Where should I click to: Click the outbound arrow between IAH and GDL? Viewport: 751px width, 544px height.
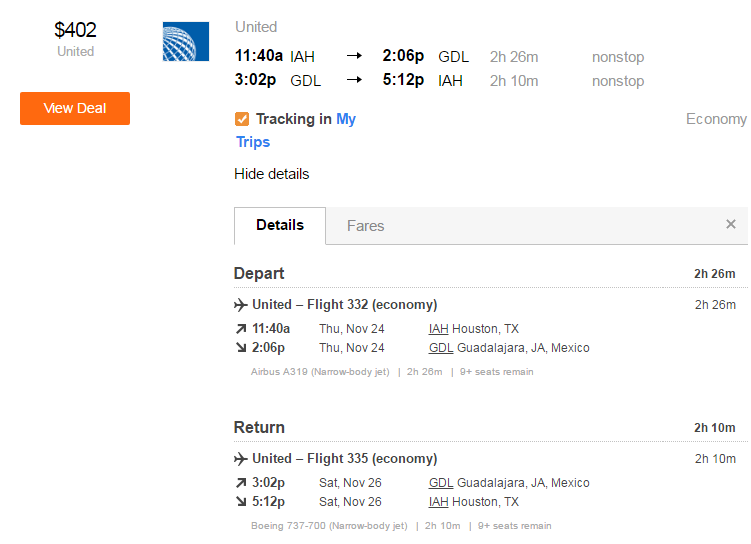click(354, 56)
